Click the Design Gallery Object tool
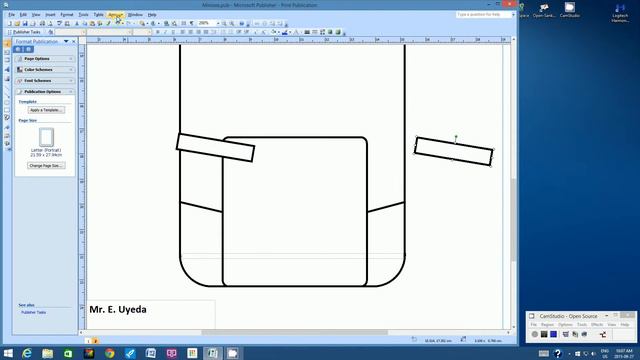Screen dimensions: 640x360 [x=7, y=135]
